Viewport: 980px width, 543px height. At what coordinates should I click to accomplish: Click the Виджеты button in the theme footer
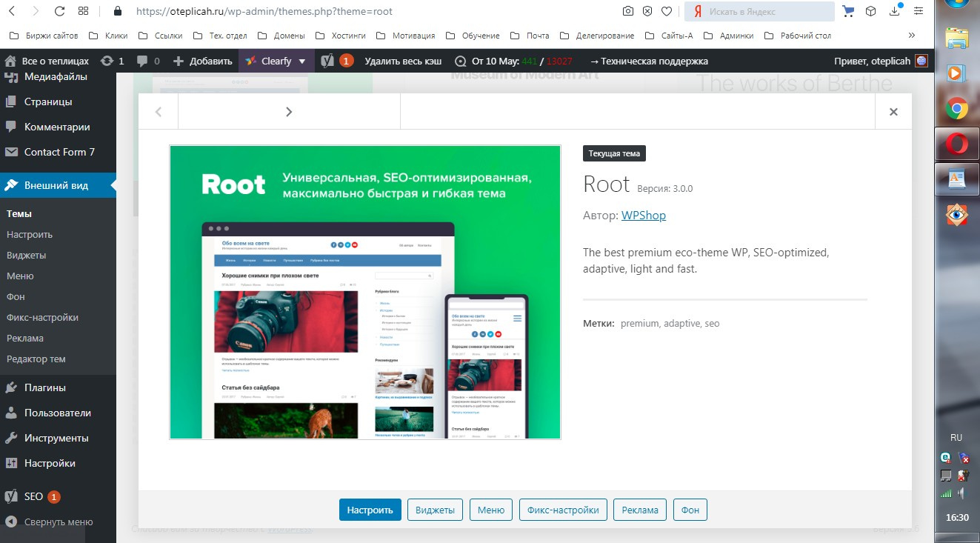click(436, 510)
